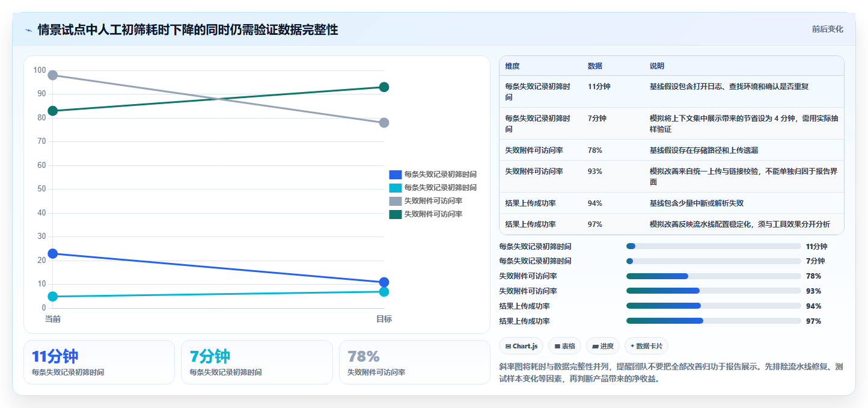The height and width of the screenshot is (408, 868).
Task: Click the lightning icon before the title
Action: point(28,29)
